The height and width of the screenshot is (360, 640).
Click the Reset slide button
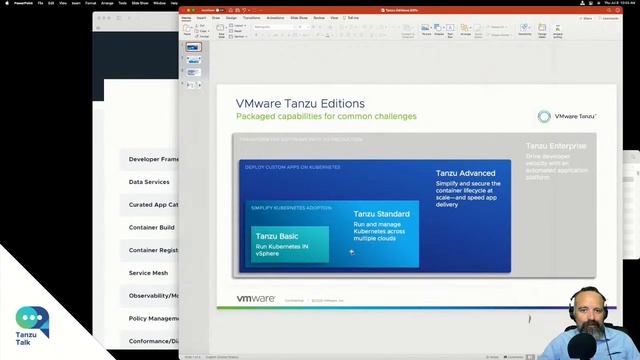(x=236, y=31)
